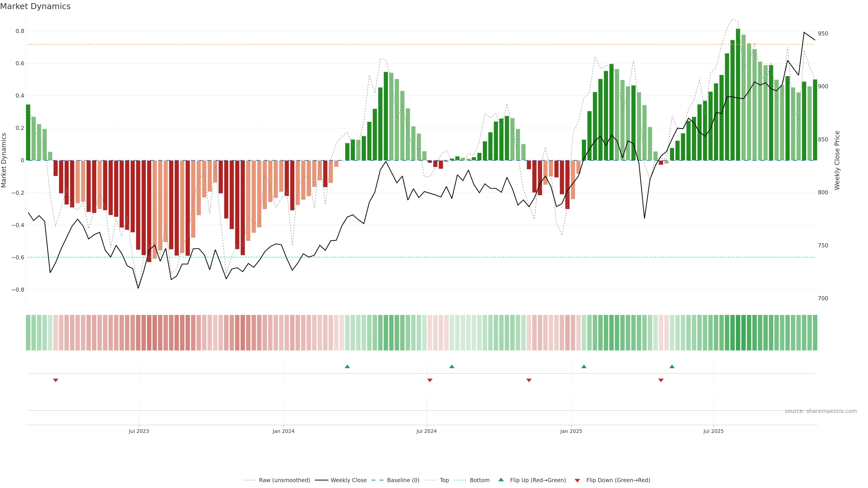Click the red flip-down marker before Jan 2025
Image resolution: width=868 pixels, height=488 pixels.
click(529, 380)
